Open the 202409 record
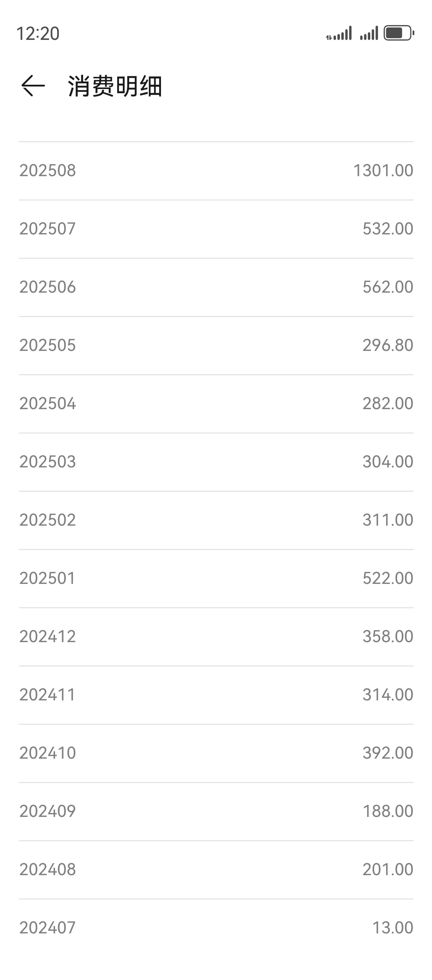Screen dimensions: 432x980 point(216,812)
